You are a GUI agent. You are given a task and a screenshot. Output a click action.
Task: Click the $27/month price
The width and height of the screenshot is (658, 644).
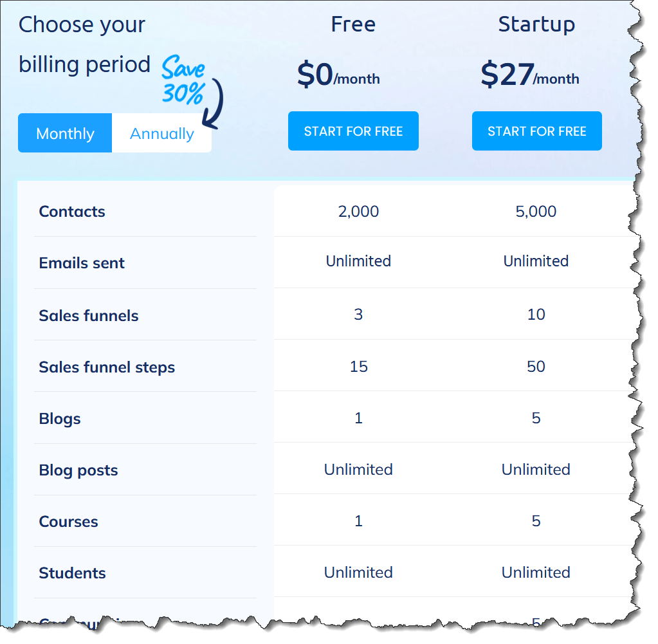click(x=529, y=75)
